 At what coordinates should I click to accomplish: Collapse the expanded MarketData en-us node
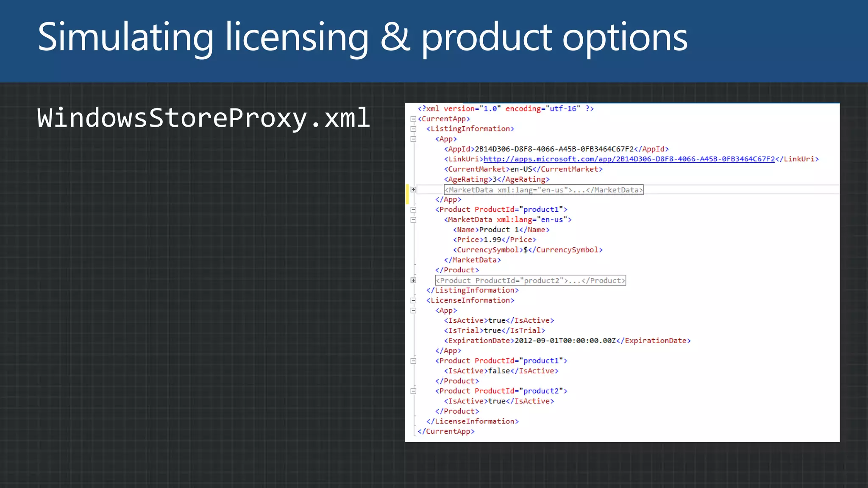tap(413, 220)
